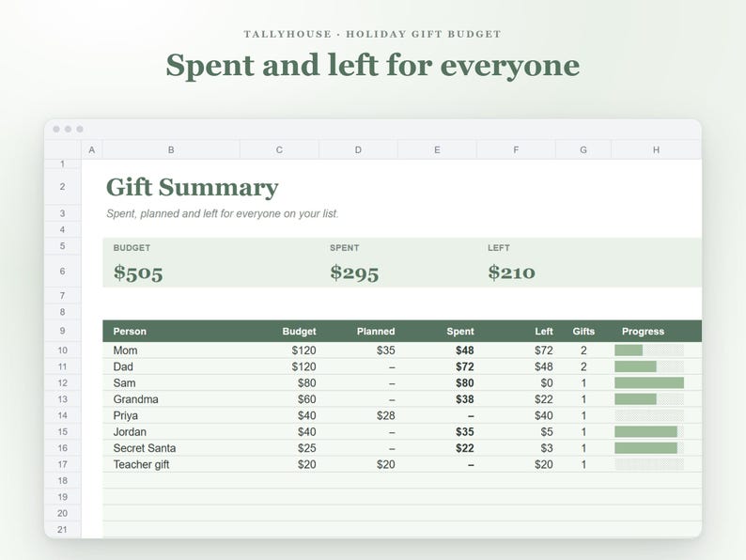746x560 pixels.
Task: Select row 18 header
Action: tap(62, 480)
